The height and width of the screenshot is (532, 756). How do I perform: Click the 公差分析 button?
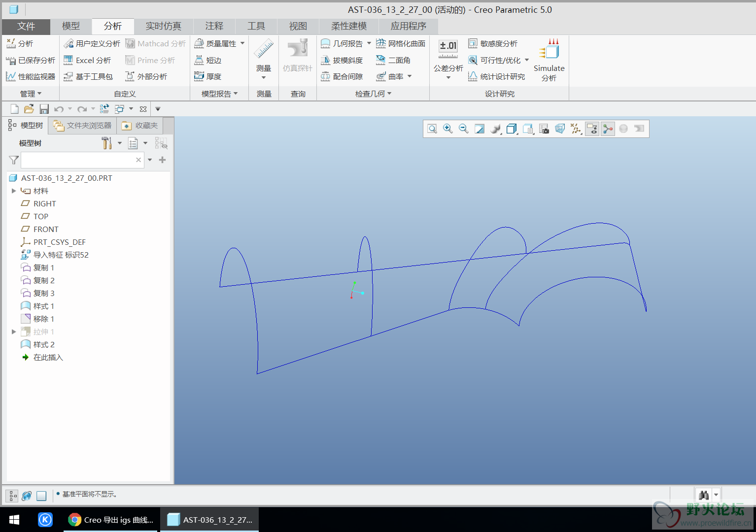click(x=448, y=59)
